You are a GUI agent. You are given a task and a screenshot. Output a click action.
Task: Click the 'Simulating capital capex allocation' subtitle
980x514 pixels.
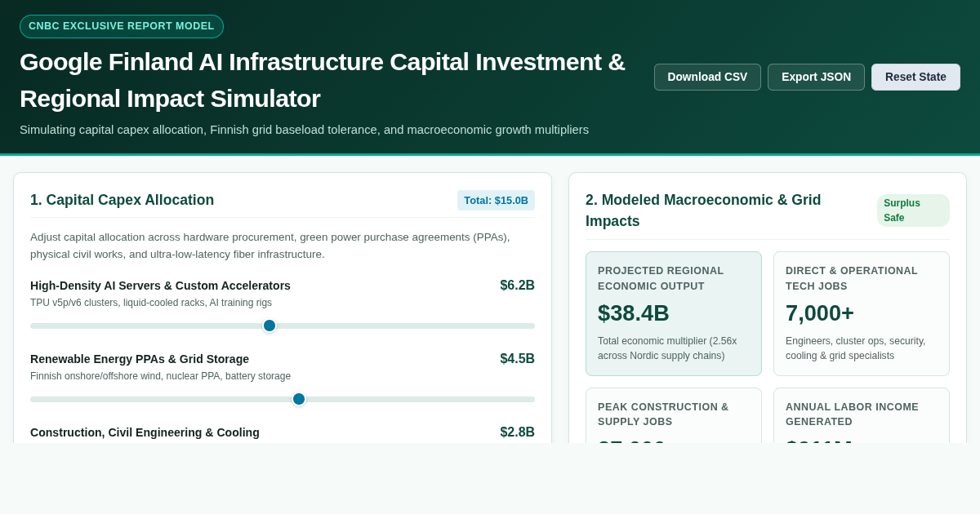click(x=304, y=130)
